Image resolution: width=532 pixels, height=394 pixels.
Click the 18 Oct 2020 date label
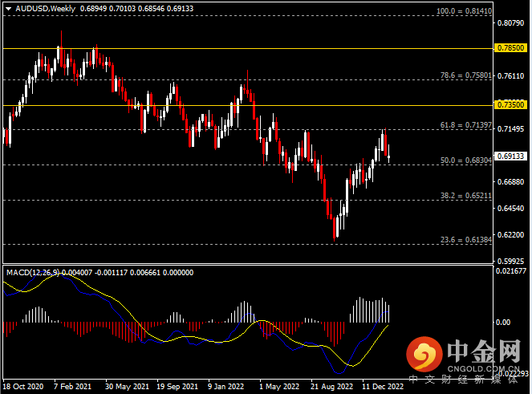pos(22,386)
